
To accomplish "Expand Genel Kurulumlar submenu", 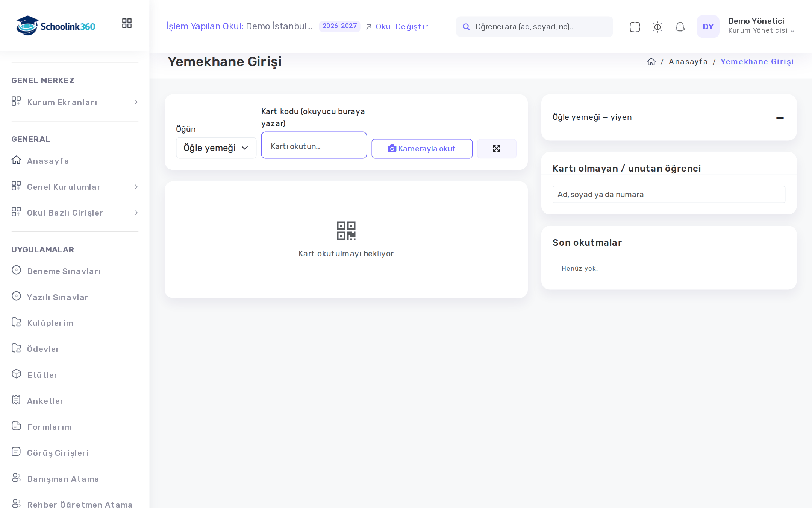I will pos(75,187).
